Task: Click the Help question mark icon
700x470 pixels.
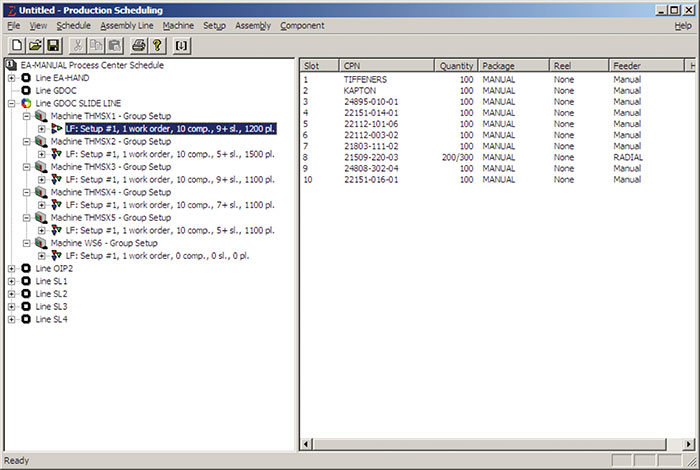Action: 157,45
